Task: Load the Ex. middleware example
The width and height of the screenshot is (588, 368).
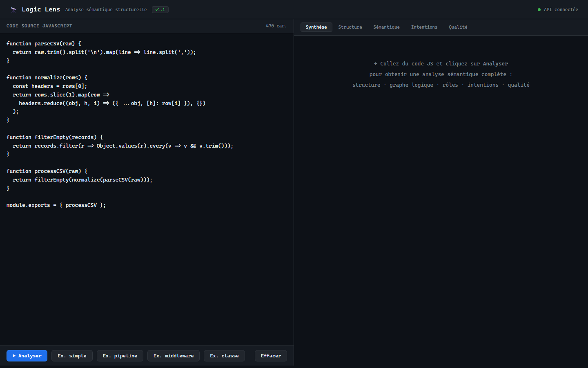Action: click(x=174, y=356)
